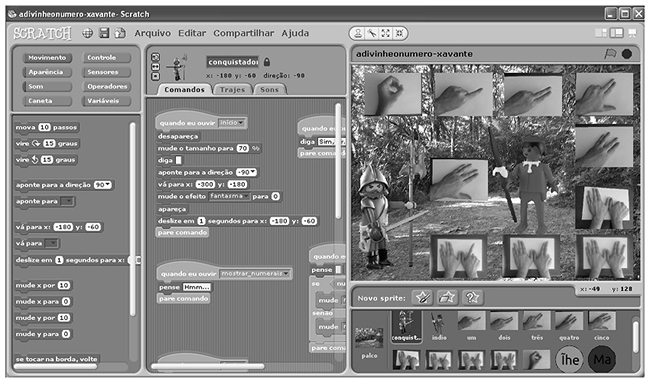Open the palette 'vá para' target dropdown

pos(52,243)
